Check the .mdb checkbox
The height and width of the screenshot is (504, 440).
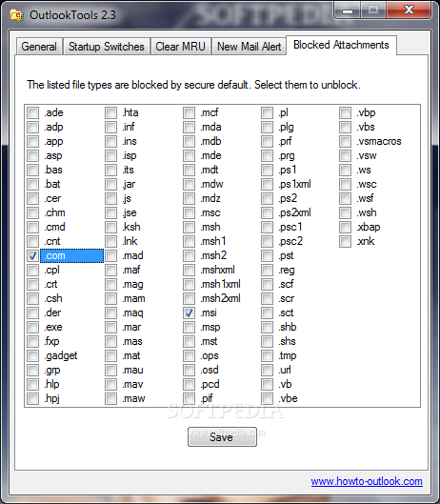189,141
